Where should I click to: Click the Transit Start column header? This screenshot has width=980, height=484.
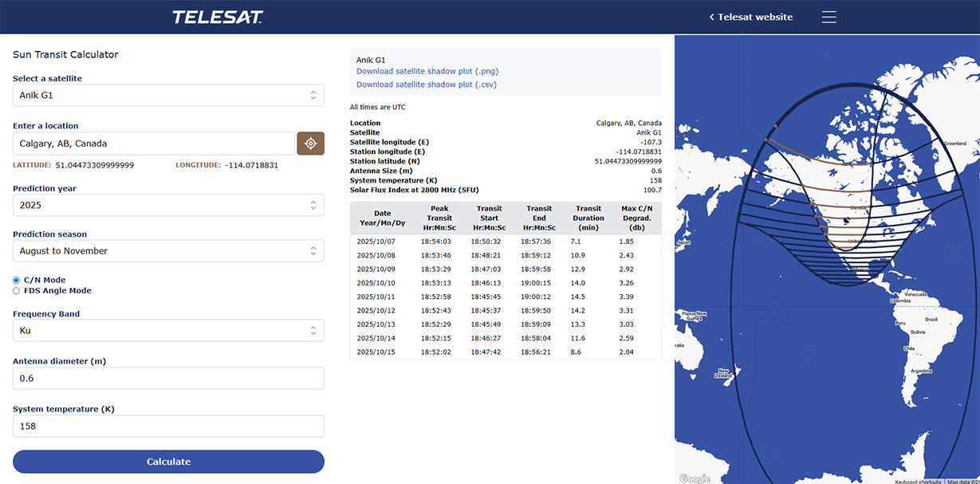[489, 218]
